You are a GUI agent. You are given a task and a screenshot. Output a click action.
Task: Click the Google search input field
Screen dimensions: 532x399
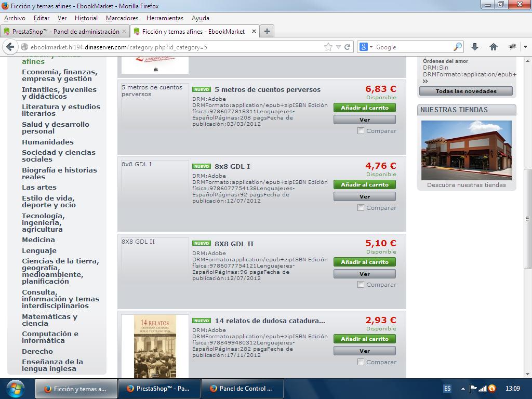(413, 47)
